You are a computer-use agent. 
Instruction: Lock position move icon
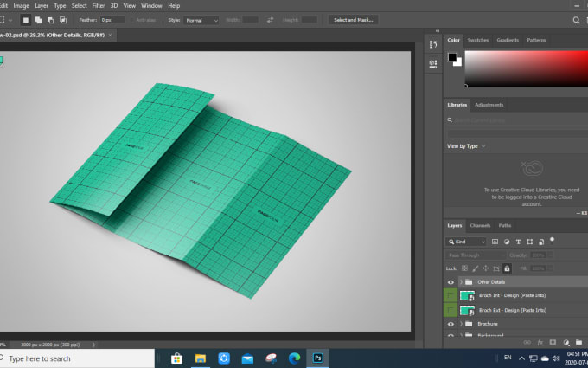click(486, 268)
